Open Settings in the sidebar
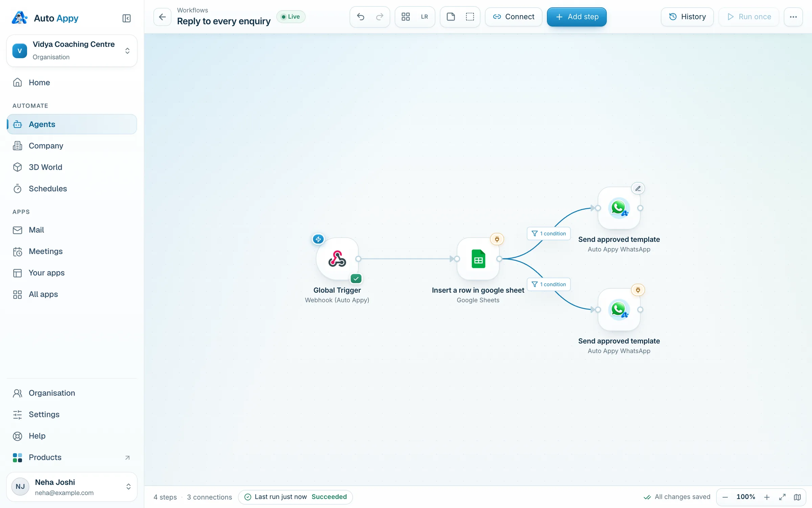The width and height of the screenshot is (812, 508). [x=72, y=415]
